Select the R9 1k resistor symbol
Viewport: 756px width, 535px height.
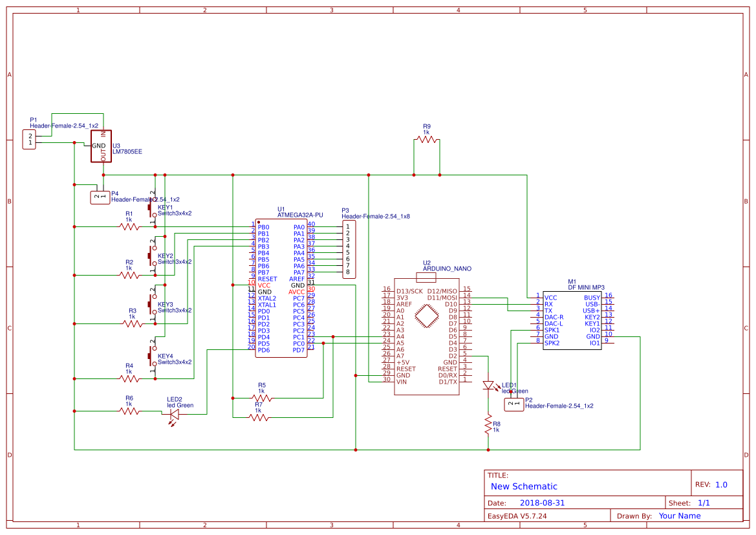click(x=427, y=139)
